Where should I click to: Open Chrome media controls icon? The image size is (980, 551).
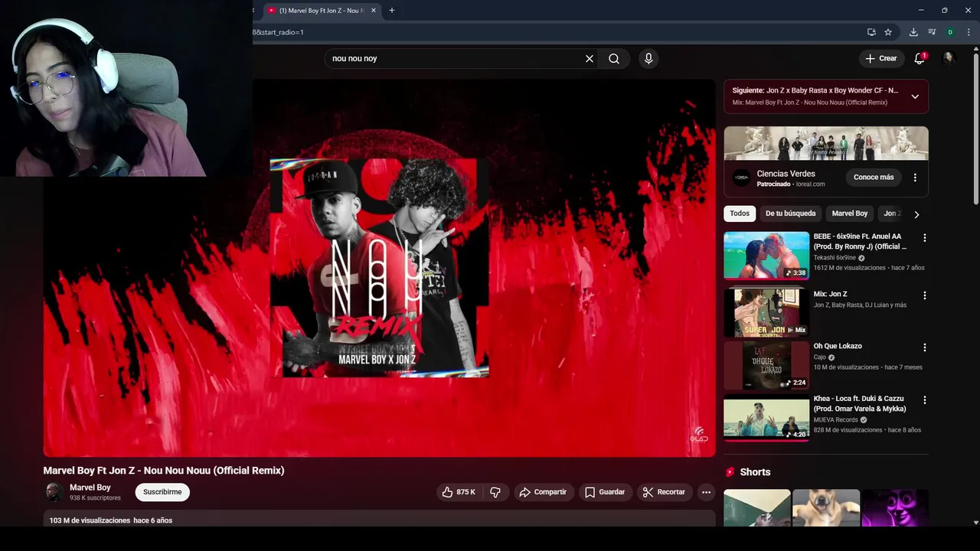tap(932, 32)
